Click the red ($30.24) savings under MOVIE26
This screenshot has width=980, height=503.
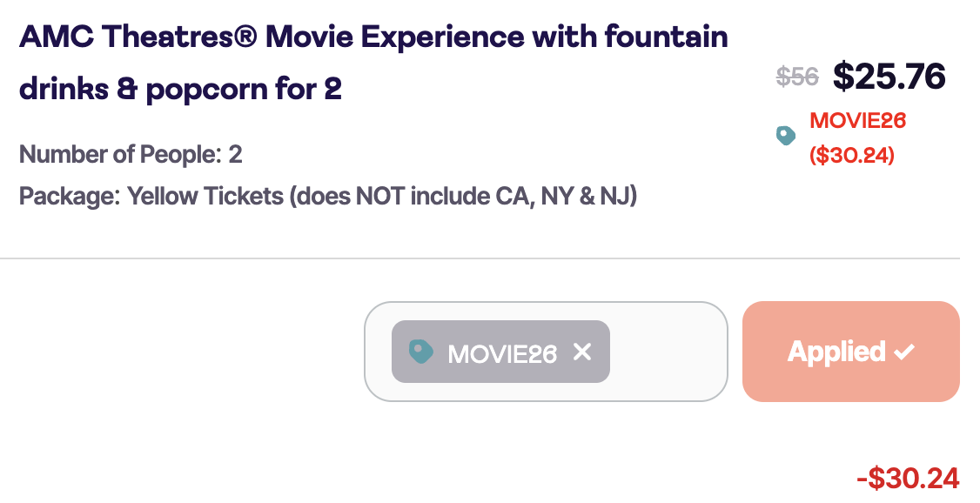tap(851, 156)
